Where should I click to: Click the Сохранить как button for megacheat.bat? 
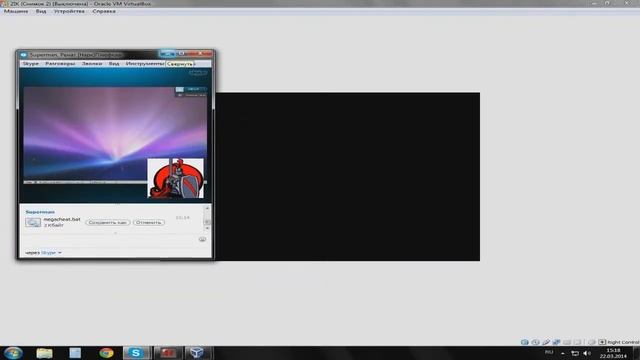108,222
